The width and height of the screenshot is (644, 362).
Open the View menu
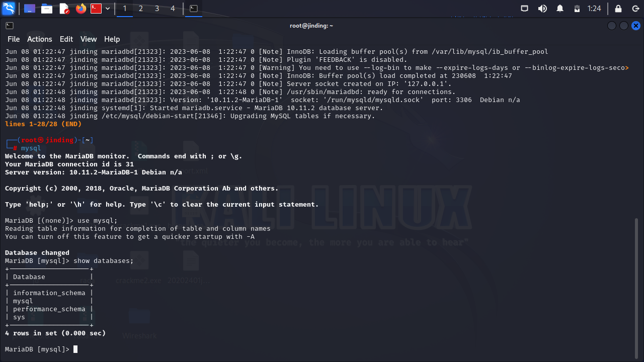pyautogui.click(x=89, y=39)
